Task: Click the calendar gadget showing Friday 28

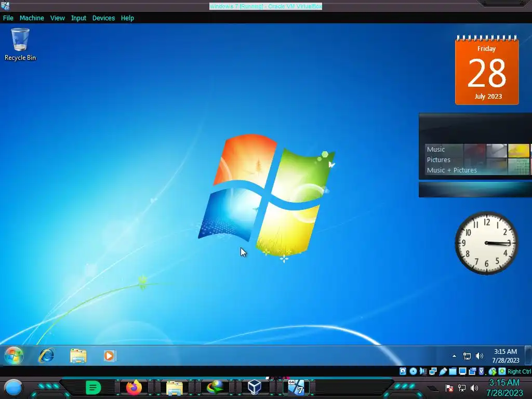Action: coord(486,70)
